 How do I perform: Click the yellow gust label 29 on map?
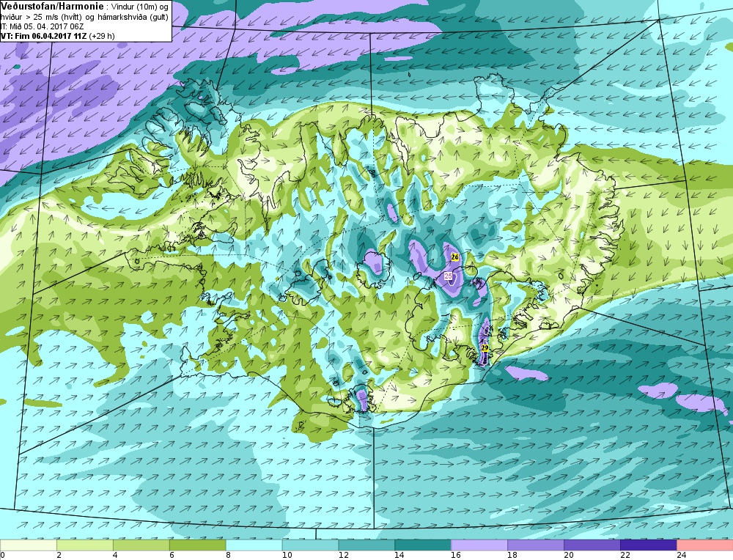[x=485, y=348]
